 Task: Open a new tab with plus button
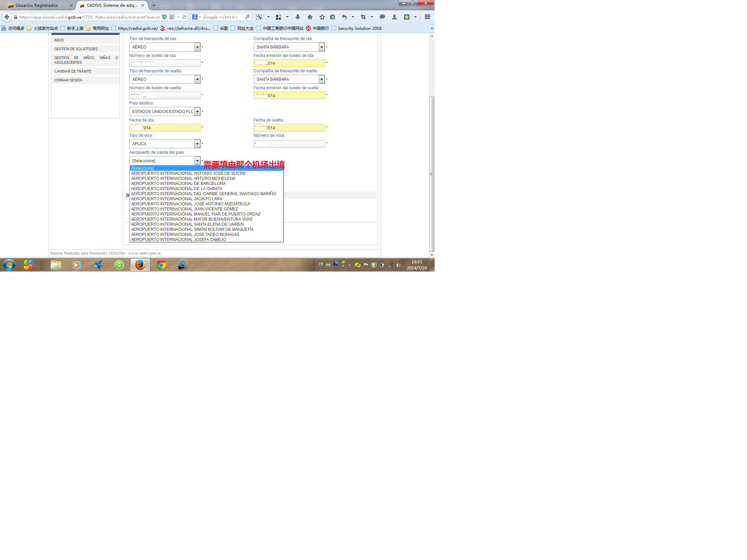click(x=154, y=5)
